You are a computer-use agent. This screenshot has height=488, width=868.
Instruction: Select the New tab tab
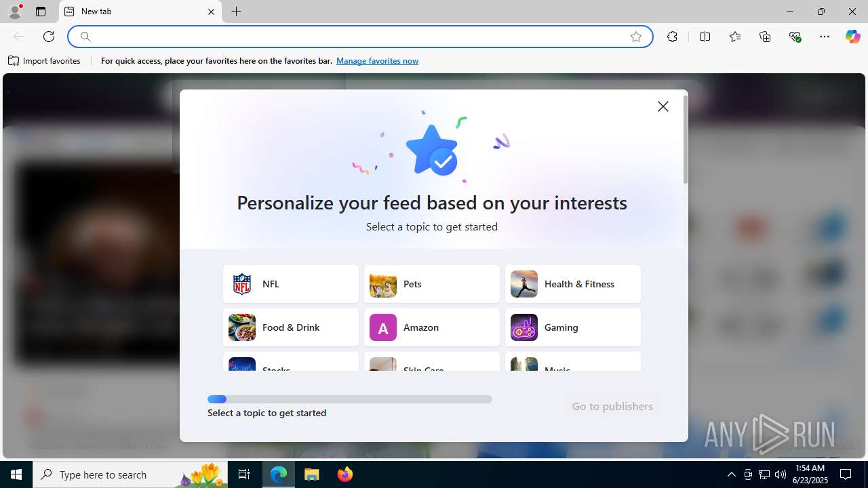pos(140,12)
